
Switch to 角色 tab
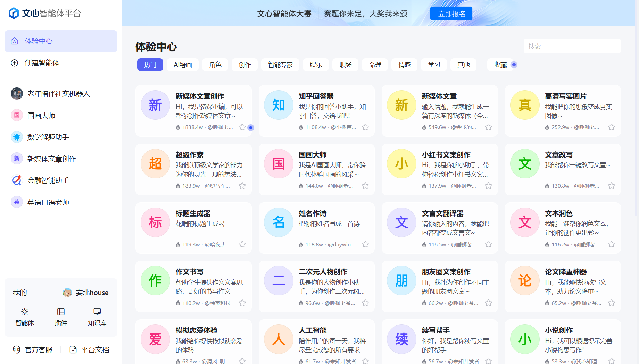click(x=215, y=65)
